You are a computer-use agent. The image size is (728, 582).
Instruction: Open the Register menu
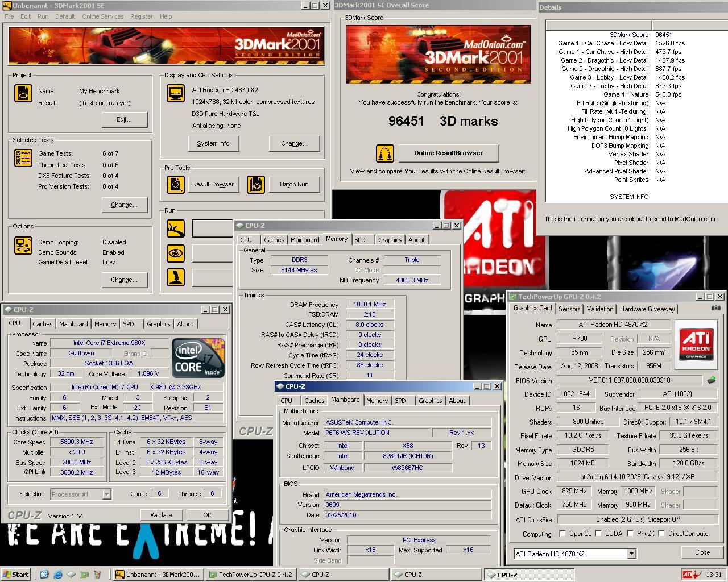pos(141,16)
